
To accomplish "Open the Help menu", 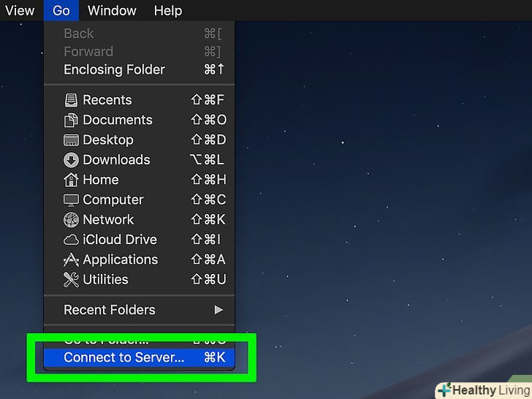I will pos(168,10).
